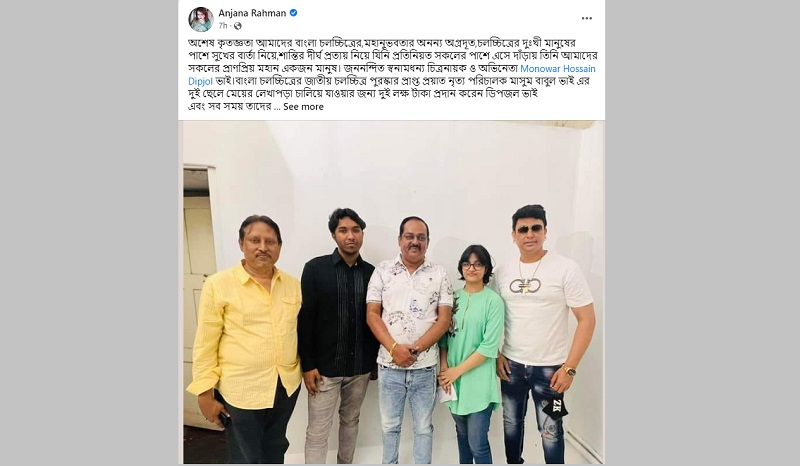Viewport: 800px width, 466px height.
Task: Click the black ZK mask in hand
Action: (x=555, y=407)
